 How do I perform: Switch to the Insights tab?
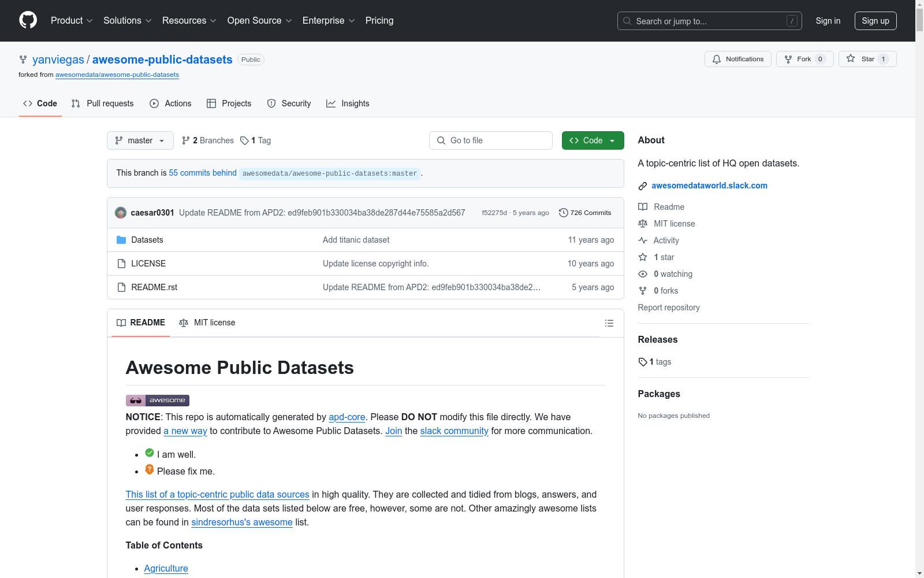click(x=348, y=103)
